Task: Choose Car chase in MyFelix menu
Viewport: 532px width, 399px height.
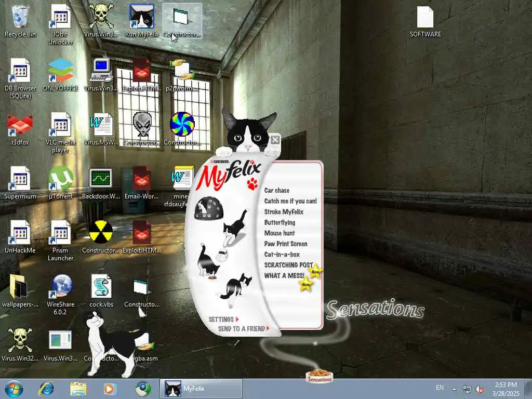Action: [x=276, y=190]
